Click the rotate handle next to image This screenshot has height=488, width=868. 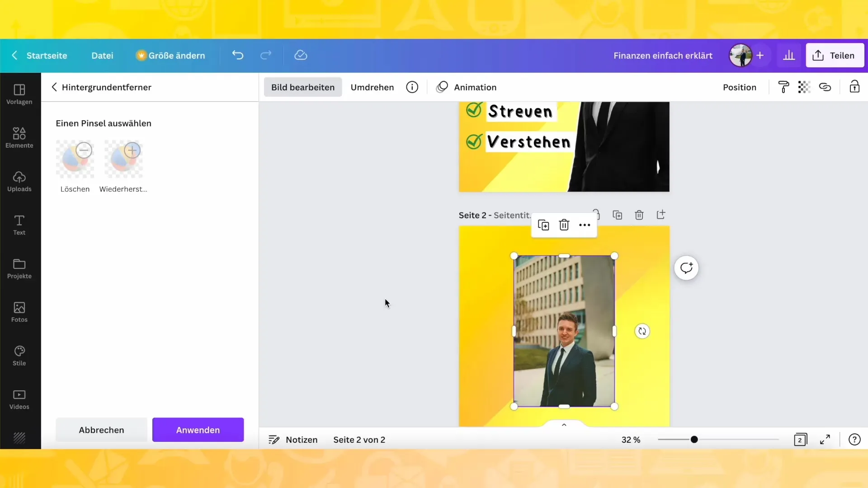click(642, 331)
